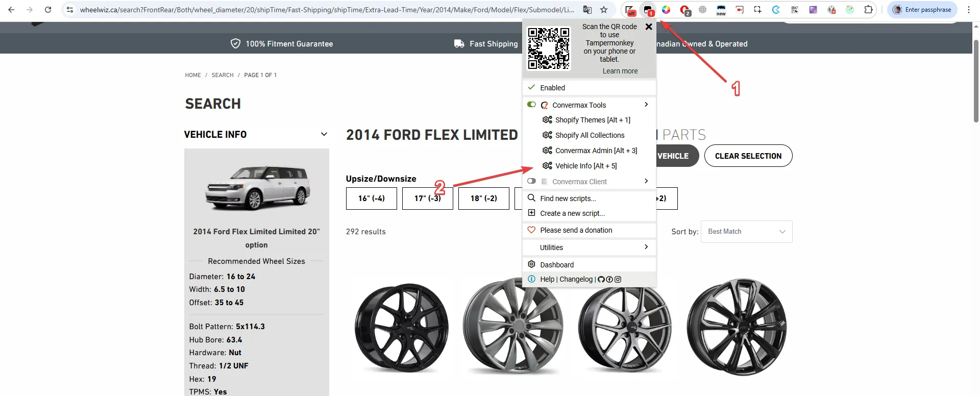This screenshot has height=396, width=980.
Task: Choose Shopify All Collections menu item
Action: click(x=590, y=135)
